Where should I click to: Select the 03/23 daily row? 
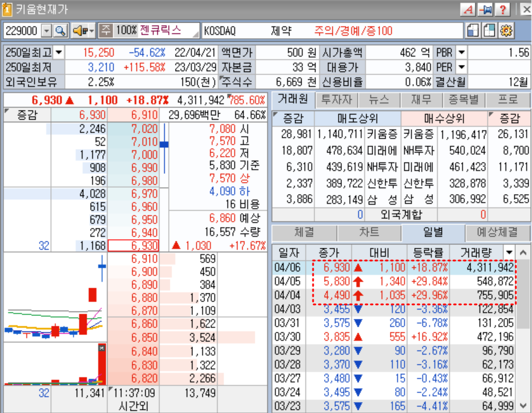click(x=396, y=406)
